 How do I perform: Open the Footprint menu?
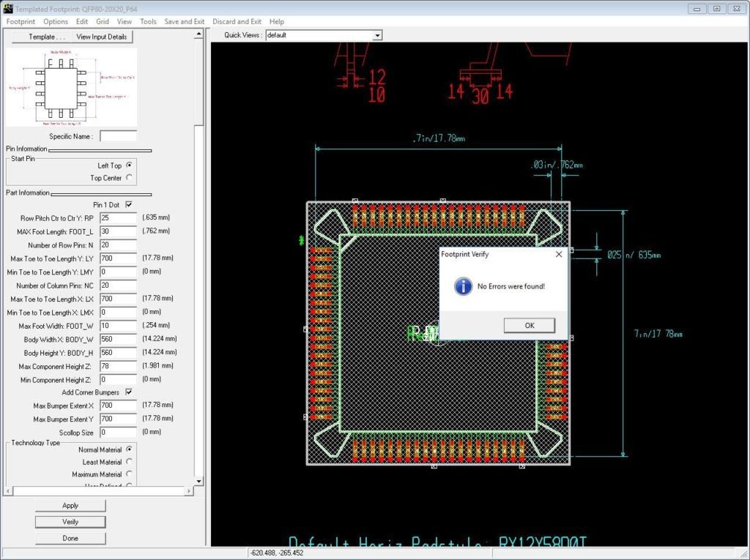21,21
